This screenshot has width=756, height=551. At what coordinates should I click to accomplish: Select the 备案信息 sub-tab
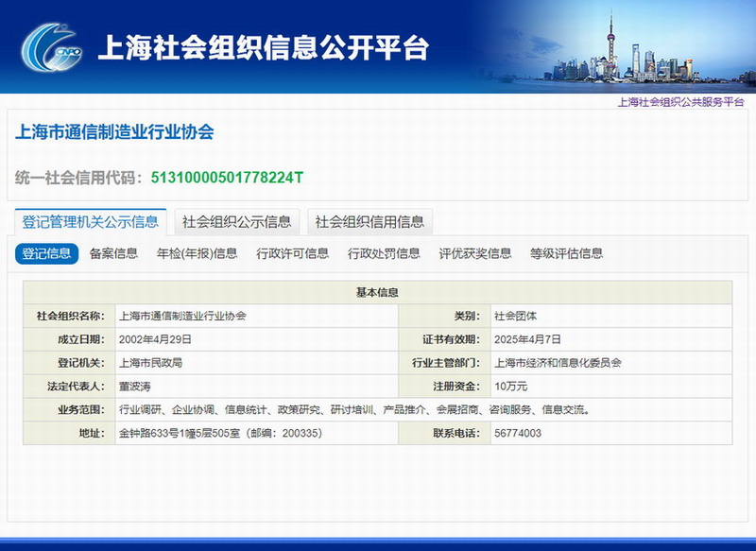pos(113,253)
